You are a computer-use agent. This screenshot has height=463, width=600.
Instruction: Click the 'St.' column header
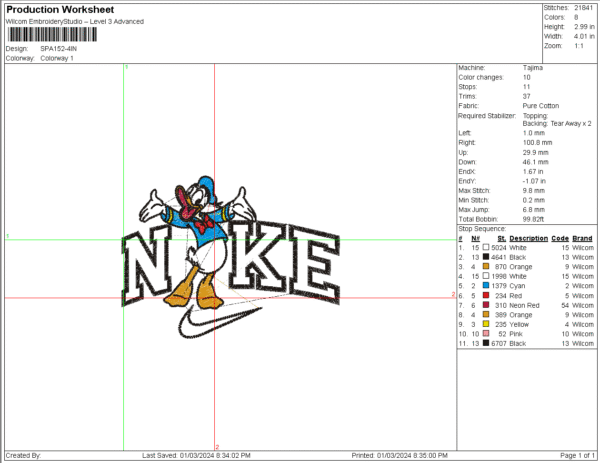(x=502, y=238)
